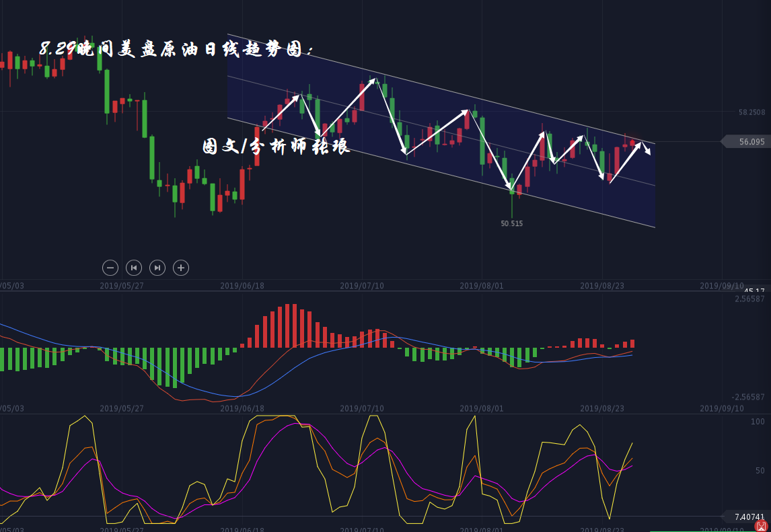The image size is (771, 532).
Task: Jump to the next period with skip-forward icon
Action: [157, 268]
